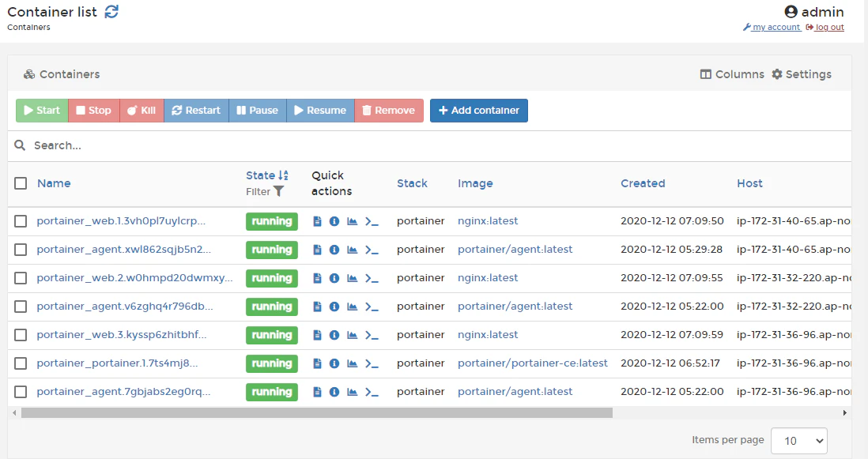Check the portainer_portainer.1 row checkbox
Image resolution: width=868 pixels, height=459 pixels.
click(x=21, y=363)
